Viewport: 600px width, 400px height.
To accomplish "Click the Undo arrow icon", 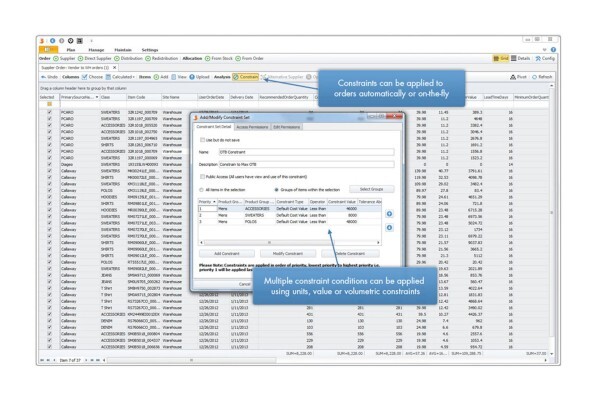I will (43, 77).
